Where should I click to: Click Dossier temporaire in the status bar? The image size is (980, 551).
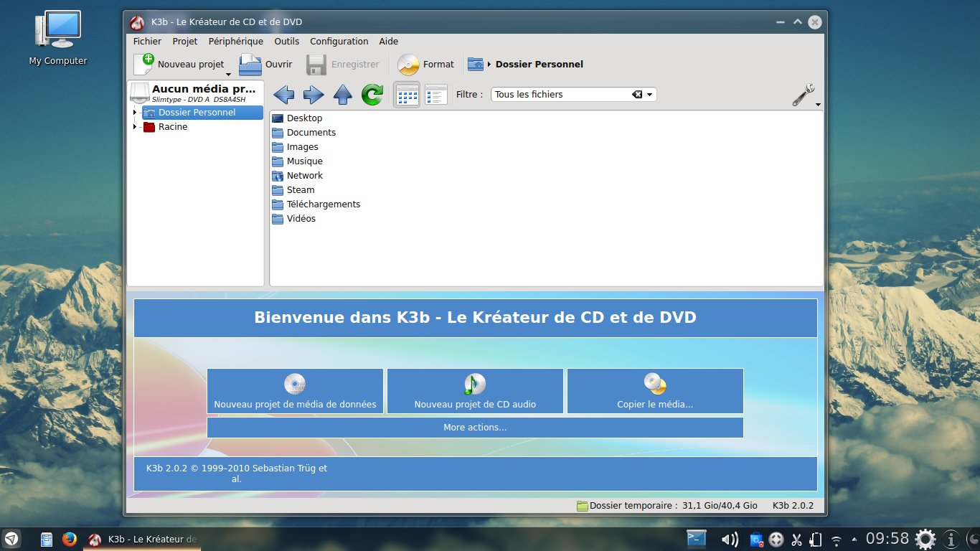667,506
